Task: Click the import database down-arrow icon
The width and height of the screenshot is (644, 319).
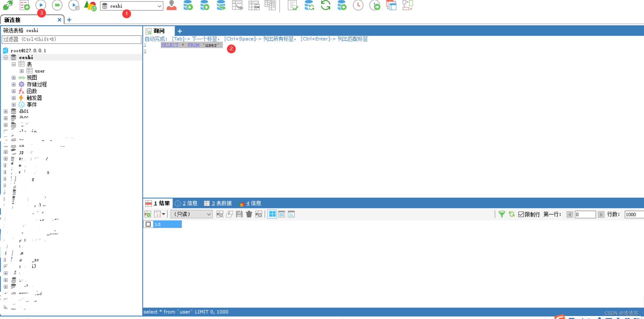Action: (x=188, y=5)
